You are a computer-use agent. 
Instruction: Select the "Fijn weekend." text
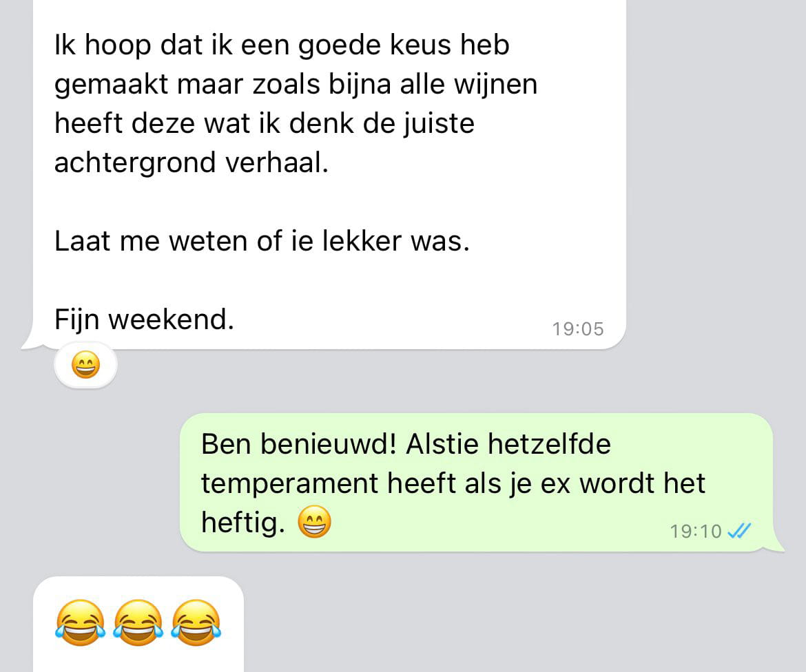pyautogui.click(x=145, y=319)
